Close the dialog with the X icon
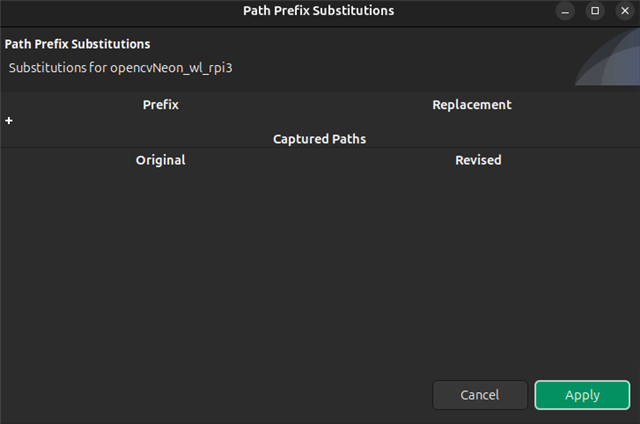Screen dimensions: 640x424 [625, 11]
